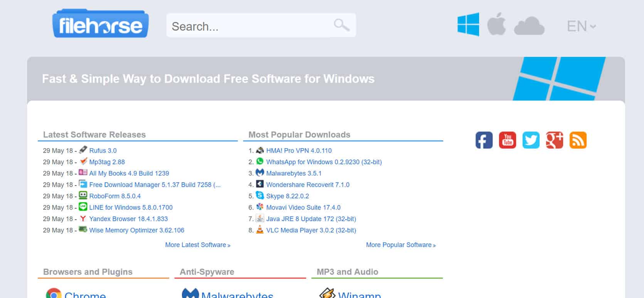Image resolution: width=644 pixels, height=298 pixels.
Task: Click the Skype blue icon
Action: [260, 195]
